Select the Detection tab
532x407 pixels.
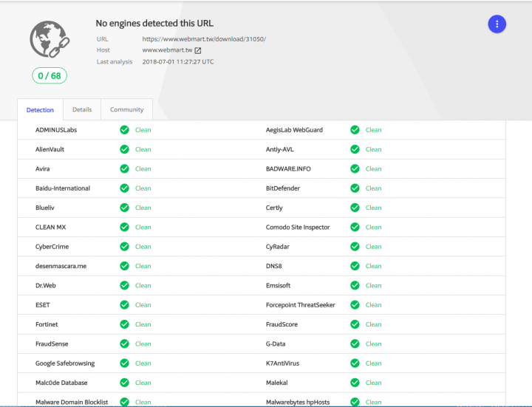(40, 110)
